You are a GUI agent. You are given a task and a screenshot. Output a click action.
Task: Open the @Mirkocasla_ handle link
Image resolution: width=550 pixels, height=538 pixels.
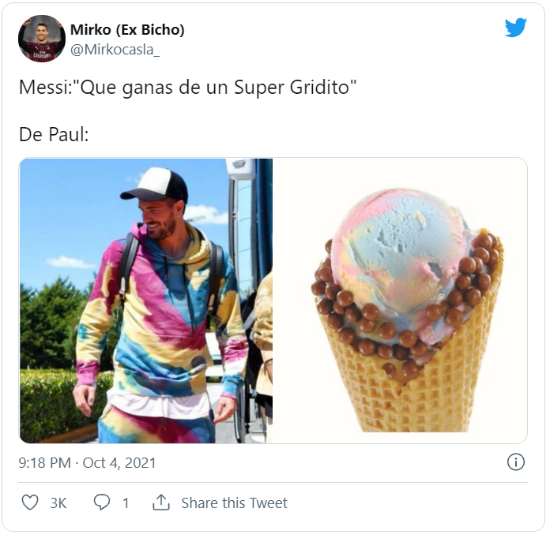click(115, 50)
